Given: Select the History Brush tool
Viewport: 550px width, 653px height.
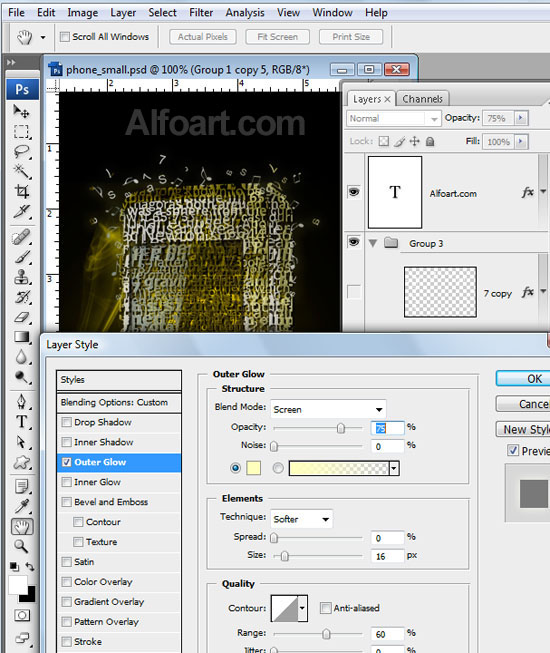Looking at the screenshot, I should click(x=21, y=297).
